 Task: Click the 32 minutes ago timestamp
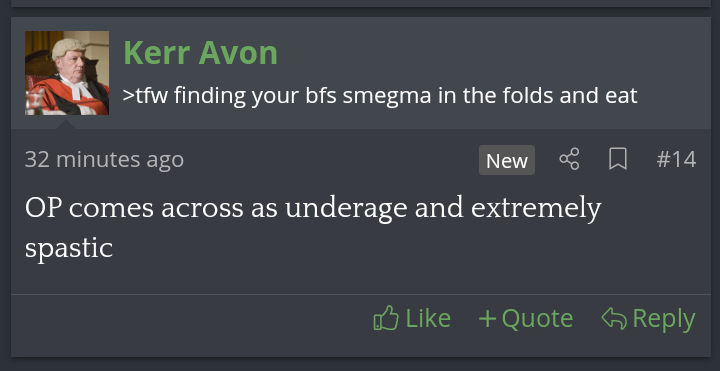(104, 159)
